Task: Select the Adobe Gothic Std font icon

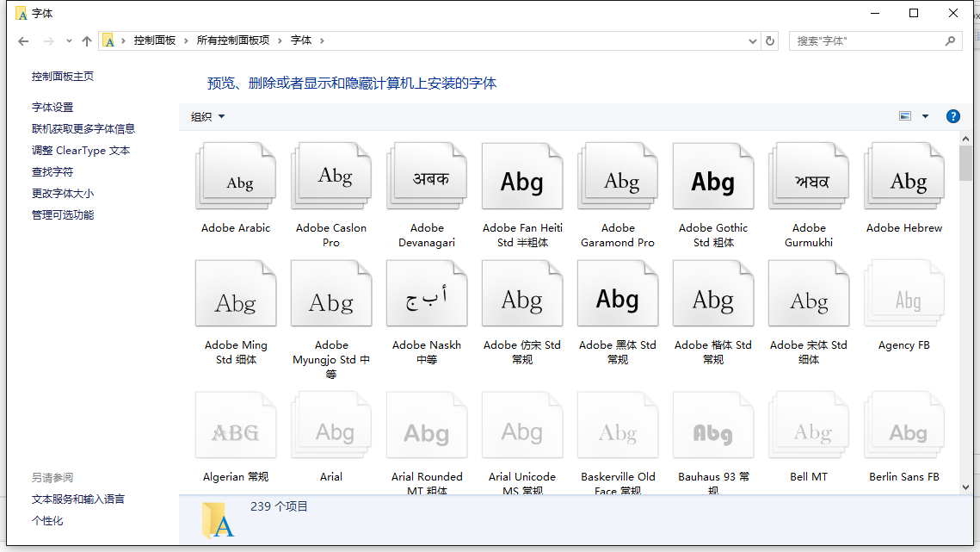Action: pos(713,176)
